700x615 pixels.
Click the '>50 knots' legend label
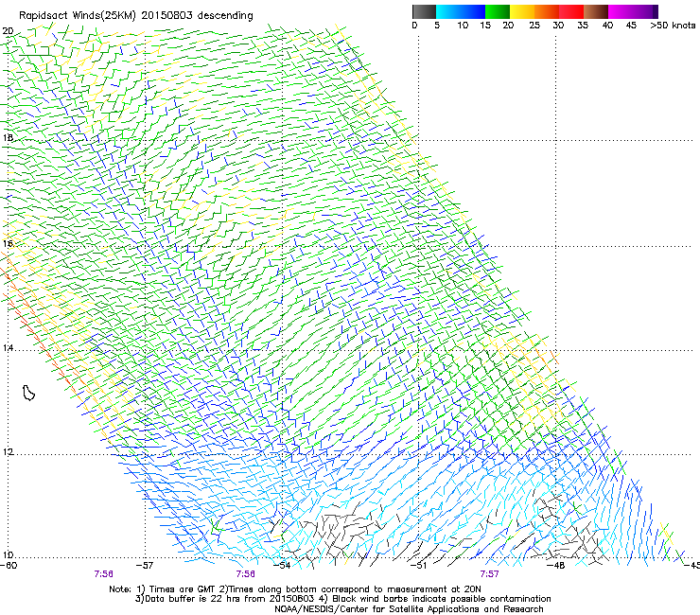point(673,26)
